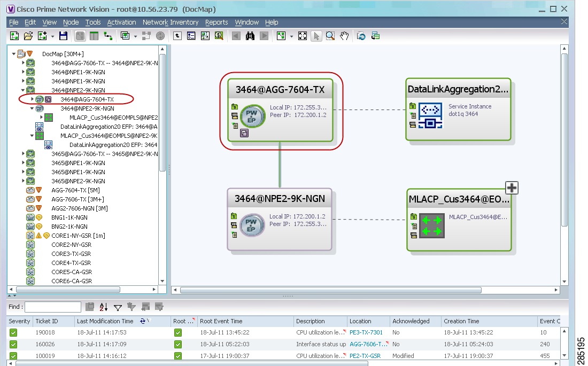Click the overlay type toolbar icon
The image size is (588, 366).
pos(125,36)
